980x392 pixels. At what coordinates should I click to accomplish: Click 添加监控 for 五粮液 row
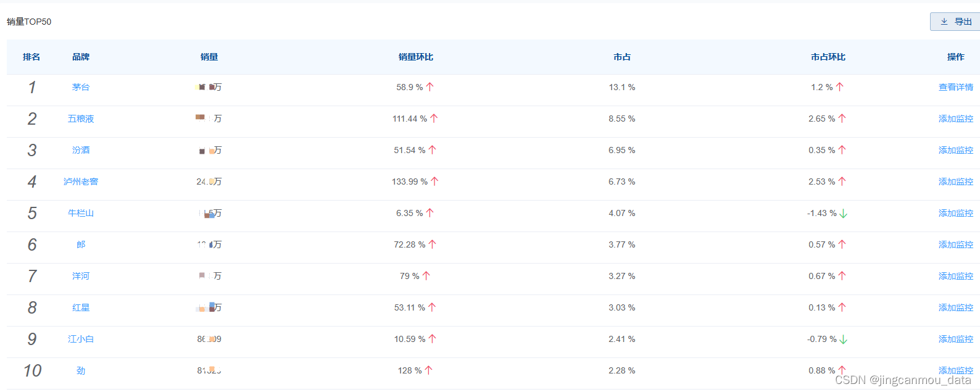pos(956,119)
